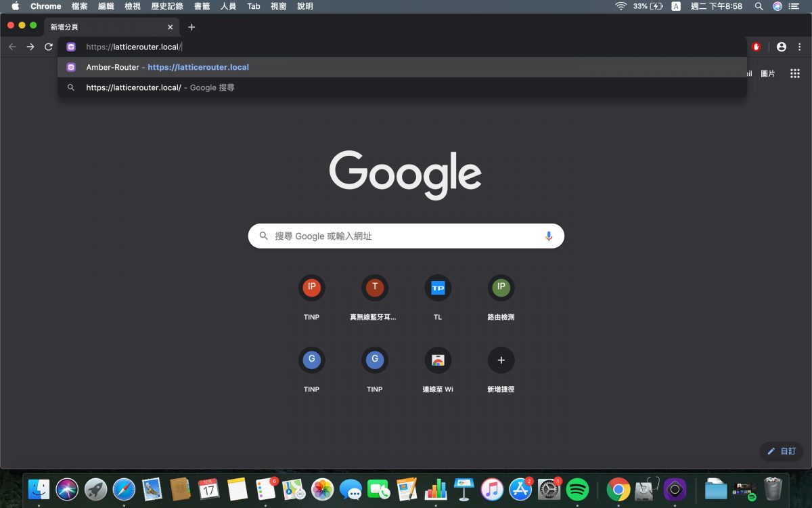
Task: Click the clock showing 週二 下午8:58
Action: (717, 6)
